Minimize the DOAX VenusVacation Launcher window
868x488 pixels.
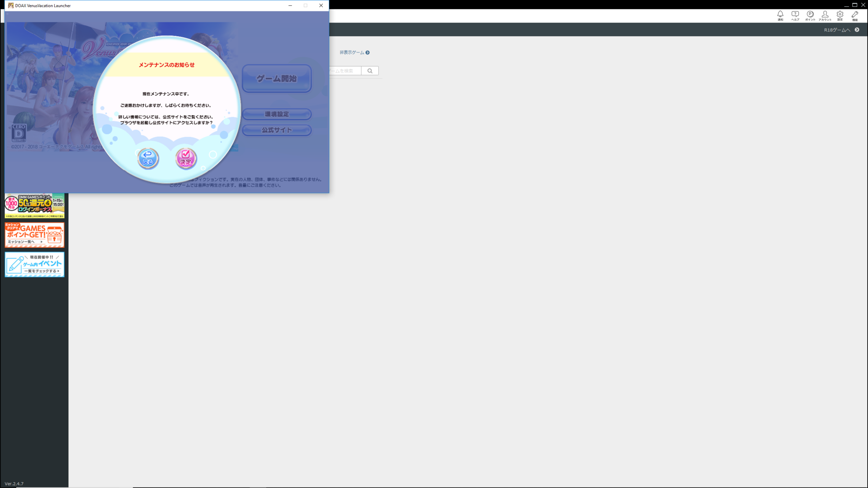(290, 5)
